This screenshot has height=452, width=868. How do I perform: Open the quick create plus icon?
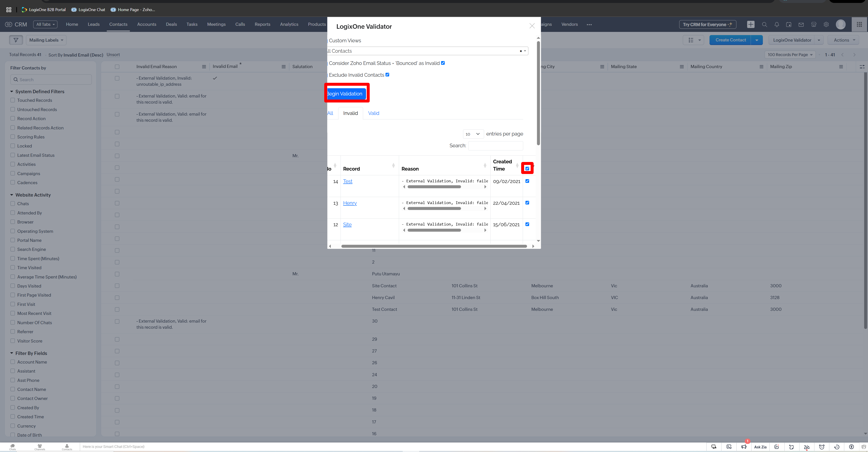[750, 24]
